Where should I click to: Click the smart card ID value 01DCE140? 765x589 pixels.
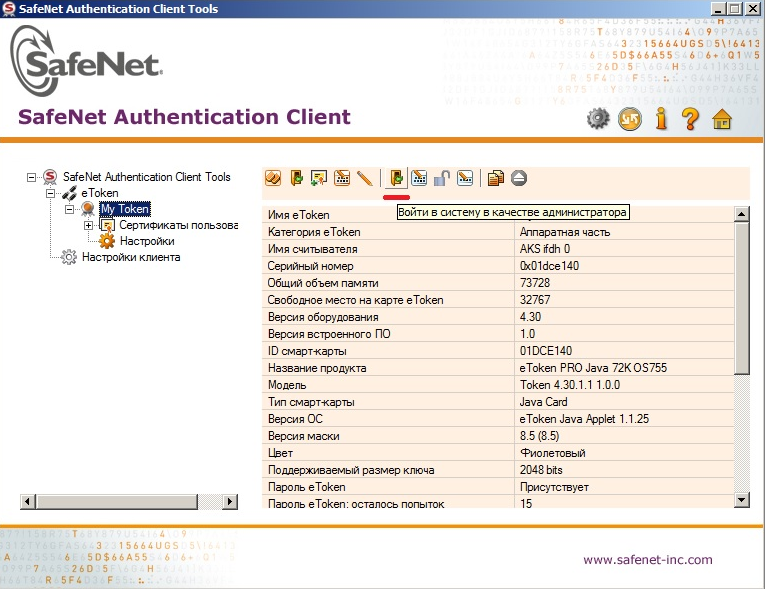pos(546,351)
